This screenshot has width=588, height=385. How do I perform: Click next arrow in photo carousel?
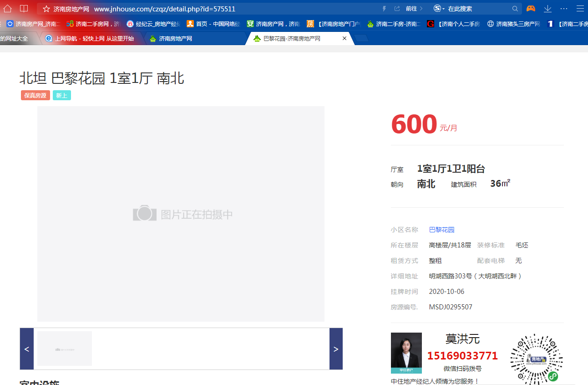(336, 349)
